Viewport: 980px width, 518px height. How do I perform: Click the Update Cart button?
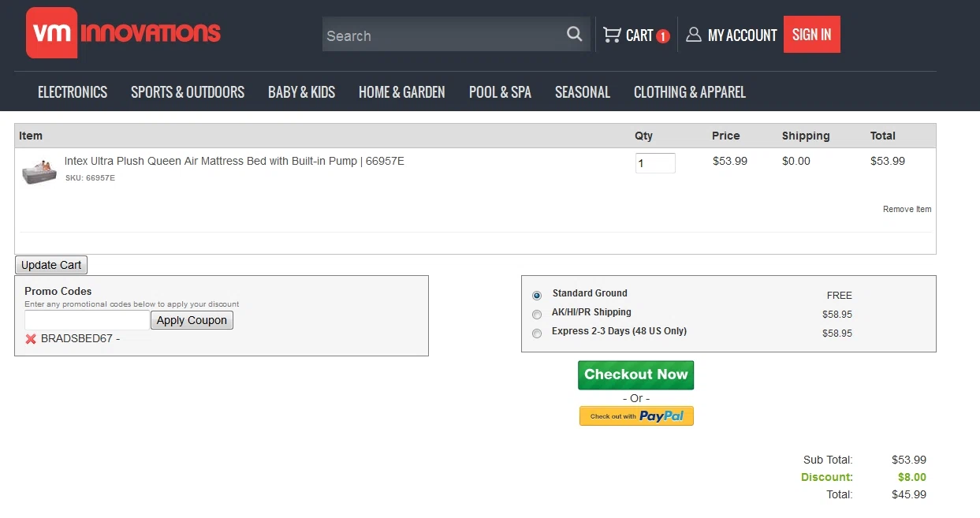tap(51, 265)
